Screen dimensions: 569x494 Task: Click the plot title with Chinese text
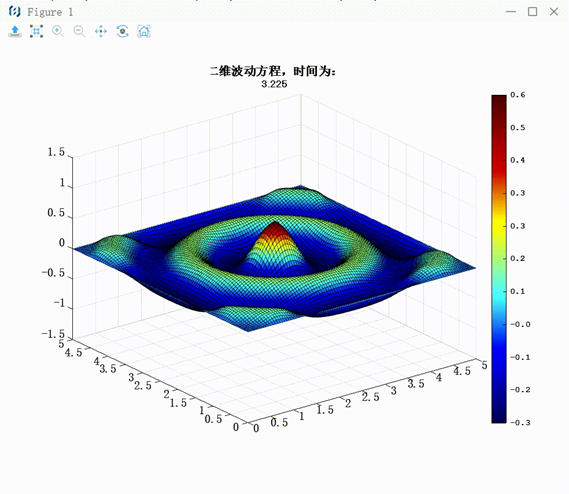coord(273,71)
